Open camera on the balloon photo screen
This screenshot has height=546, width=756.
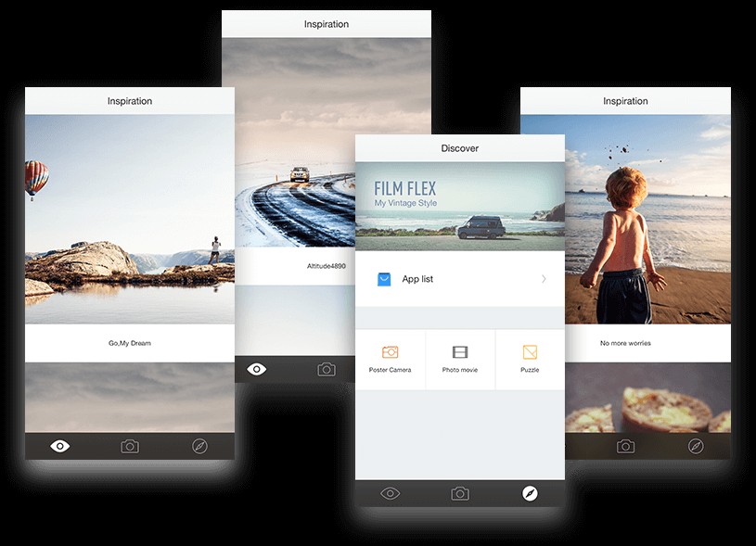(x=130, y=446)
